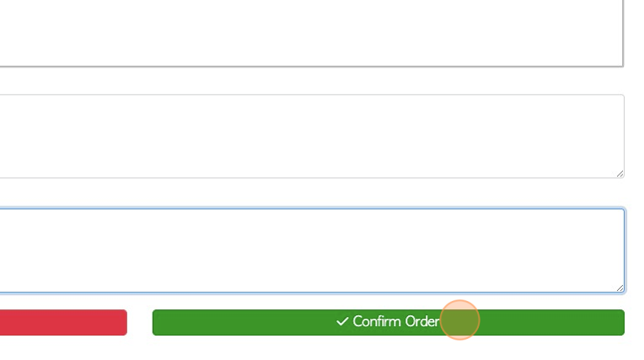This screenshot has height=360, width=644.
Task: Click the red rounded button beside the green one
Action: point(63,322)
